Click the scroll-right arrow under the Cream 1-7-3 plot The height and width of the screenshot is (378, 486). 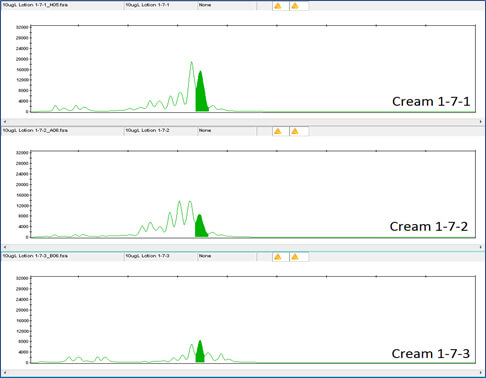click(481, 373)
